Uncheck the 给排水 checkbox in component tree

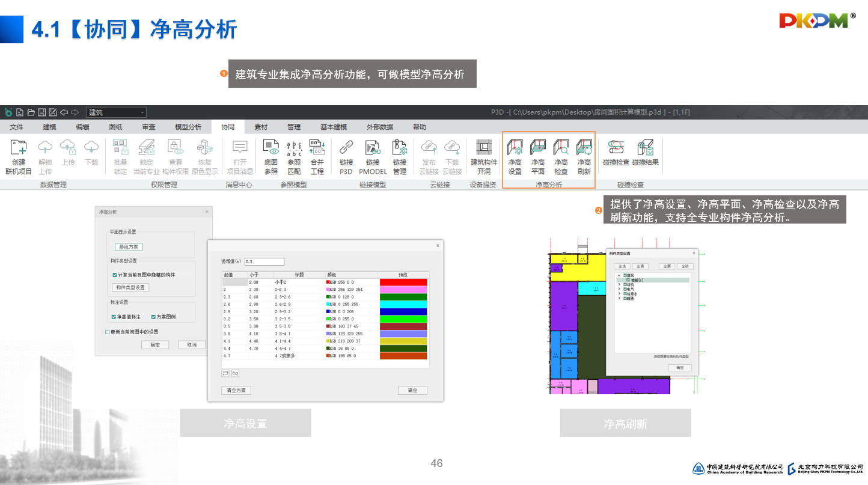pos(626,294)
